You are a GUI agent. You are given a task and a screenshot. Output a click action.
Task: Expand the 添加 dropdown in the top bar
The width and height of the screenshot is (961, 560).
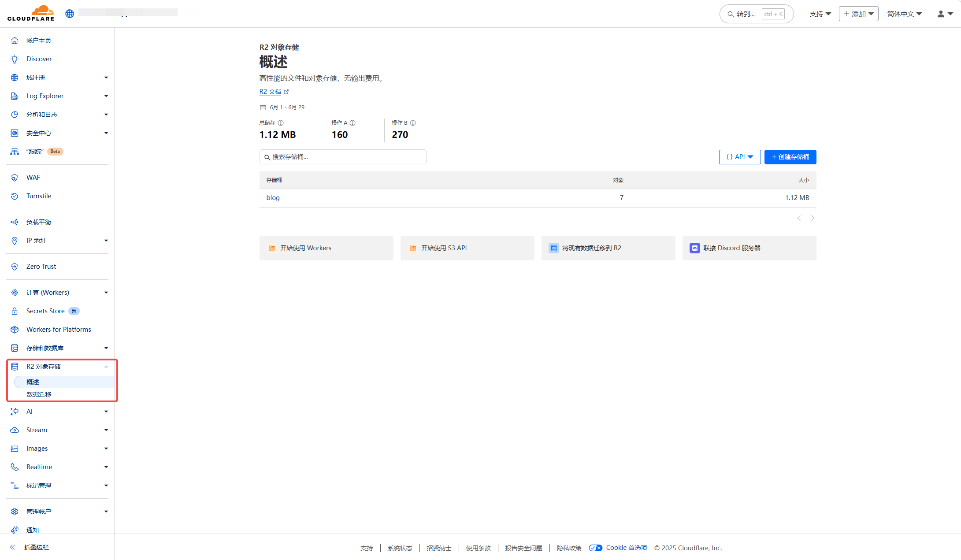(x=858, y=14)
